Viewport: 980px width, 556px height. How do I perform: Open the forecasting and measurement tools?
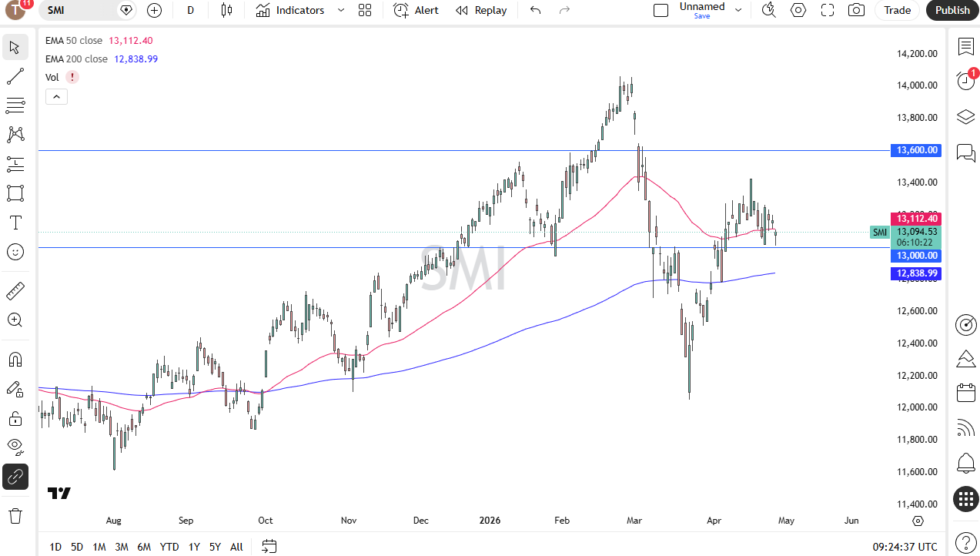click(x=15, y=164)
